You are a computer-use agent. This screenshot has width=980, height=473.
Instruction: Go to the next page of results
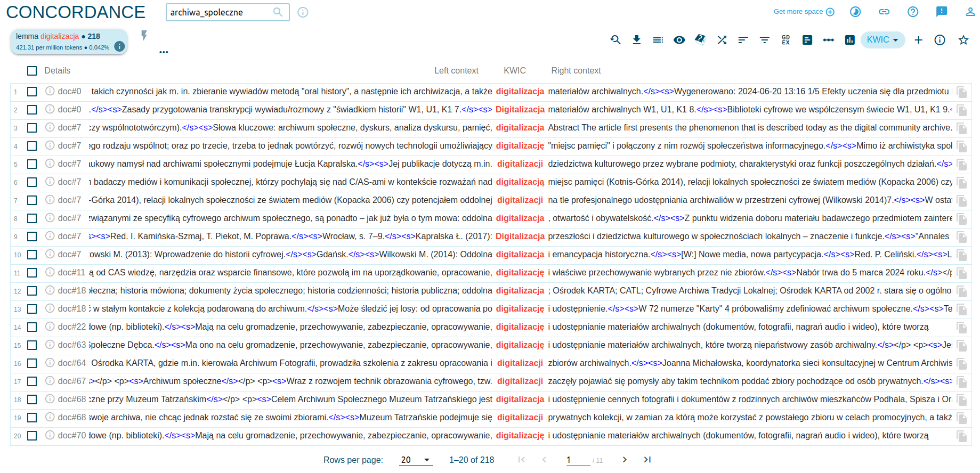coord(625,460)
